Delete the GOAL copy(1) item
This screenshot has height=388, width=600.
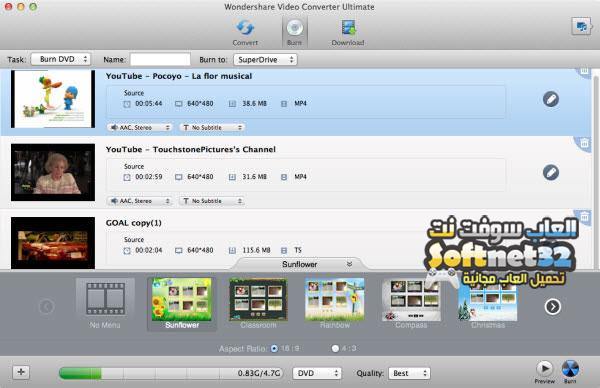pos(584,217)
